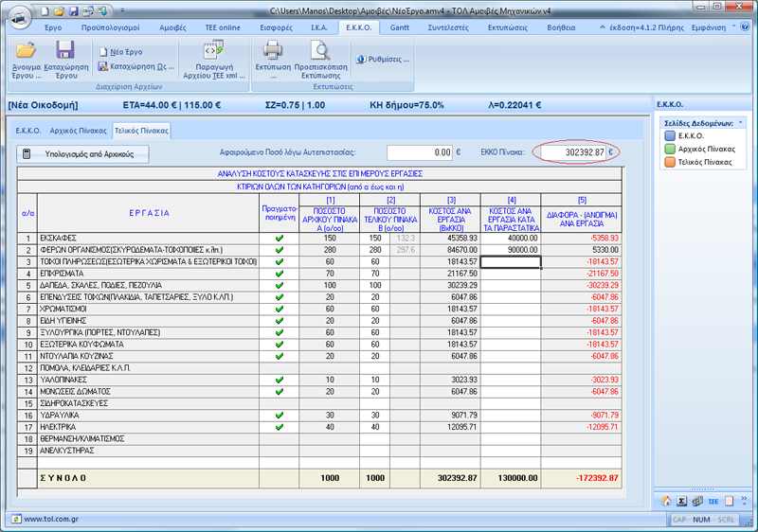Expand the Εμφάνιση dropdown
The width and height of the screenshot is (758, 532).
(713, 27)
